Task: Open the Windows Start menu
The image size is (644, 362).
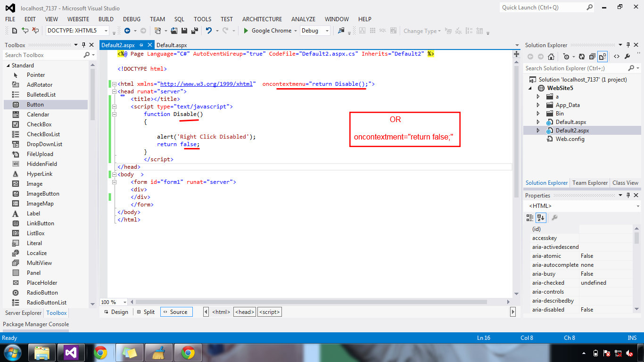Action: [13, 353]
